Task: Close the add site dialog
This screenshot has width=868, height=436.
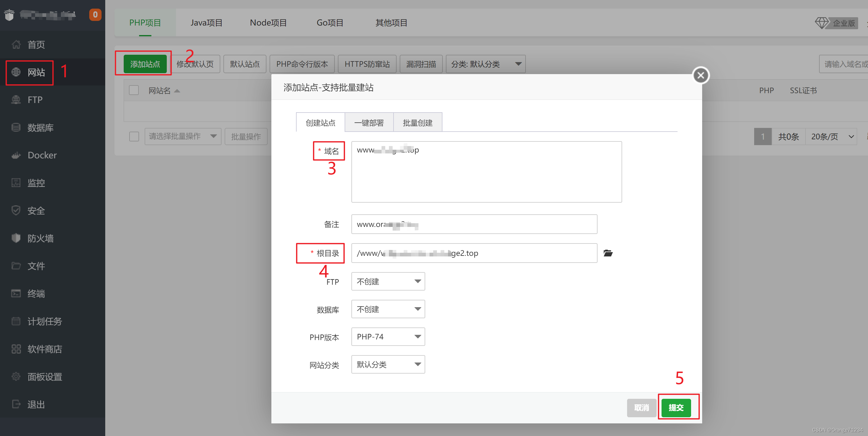Action: (701, 75)
